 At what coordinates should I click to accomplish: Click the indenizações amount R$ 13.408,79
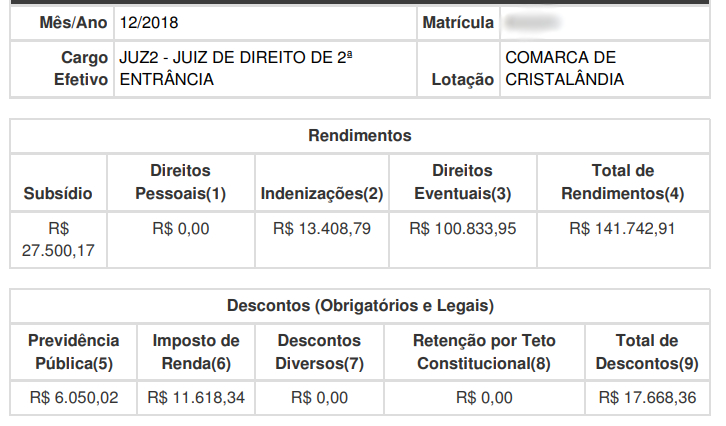pos(322,228)
